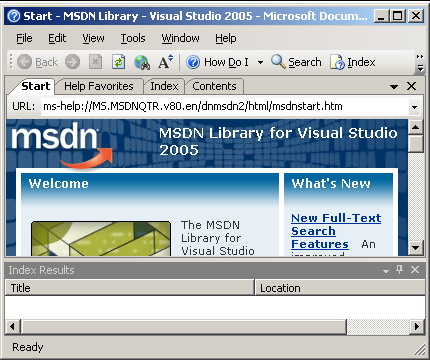Switch to the Help Favorites tab

(x=99, y=86)
